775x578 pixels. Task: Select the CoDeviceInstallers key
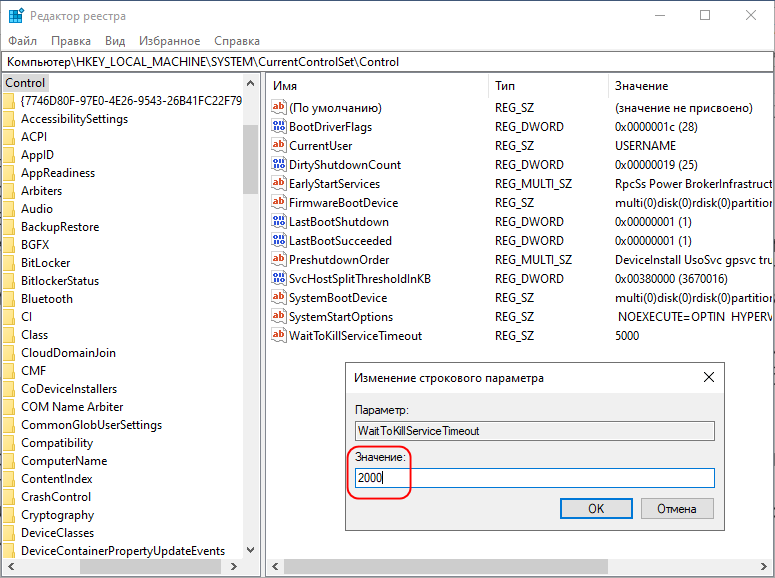[x=69, y=389]
